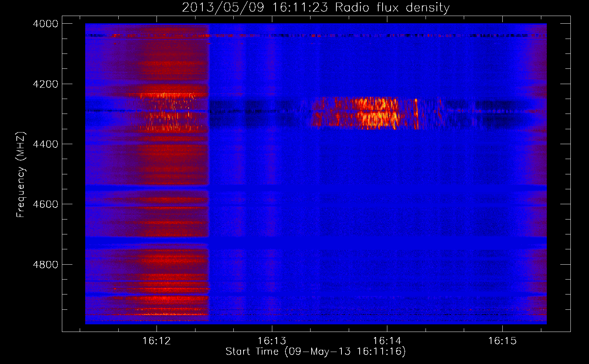This screenshot has height=364, width=589.
Task: Click the plot title '2013/05/09 16:11:23 Radio flux density'
Action: click(316, 7)
